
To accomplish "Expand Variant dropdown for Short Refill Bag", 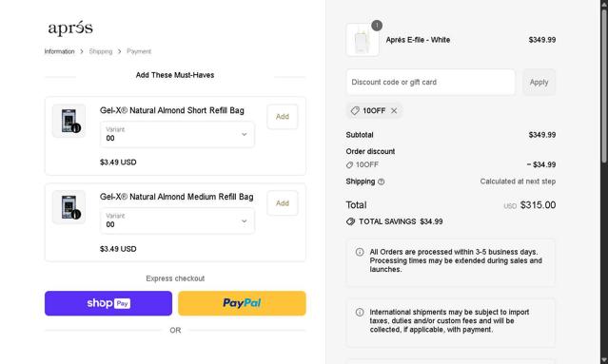I will (177, 134).
